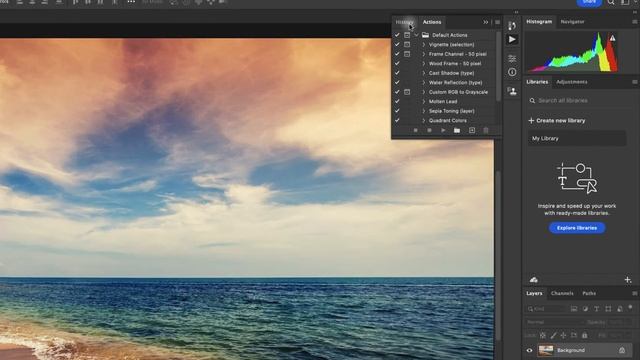Open the Info panel dock icon
Image resolution: width=640 pixels, height=360 pixels.
(512, 72)
